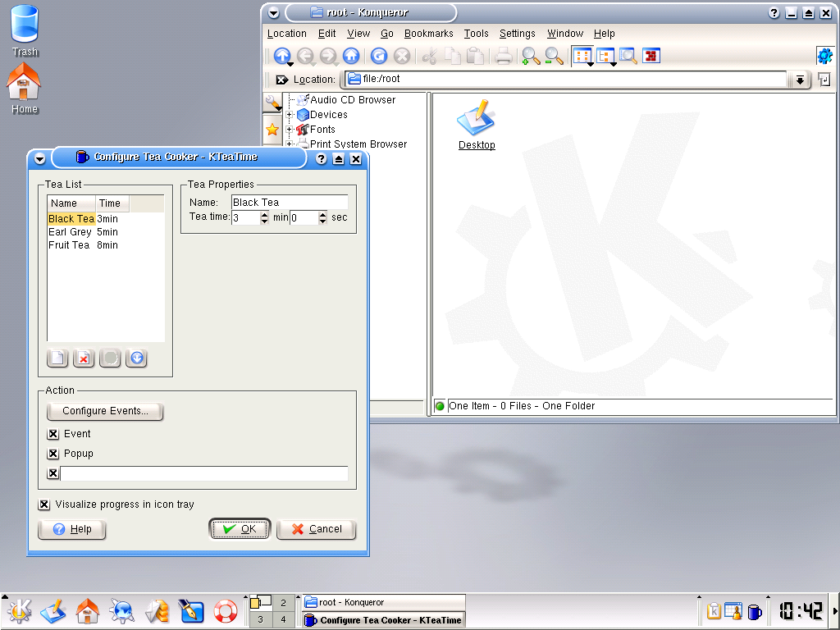Open the View menu in Konqueror
Image resolution: width=840 pixels, height=630 pixels.
(358, 34)
